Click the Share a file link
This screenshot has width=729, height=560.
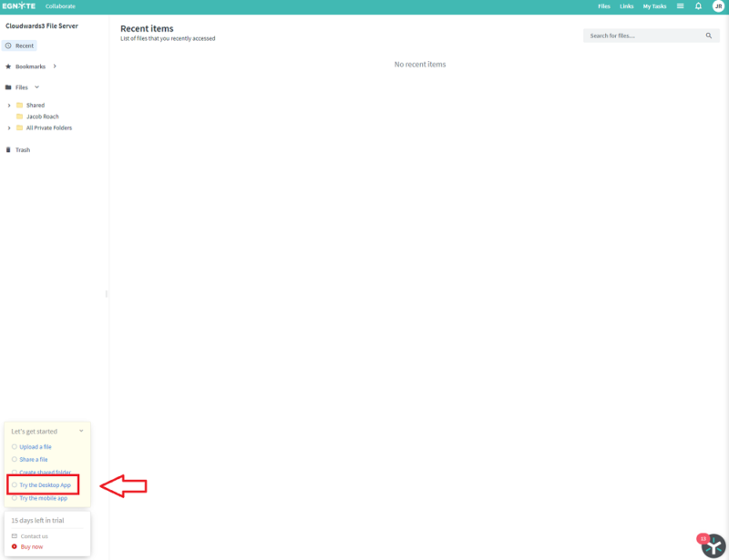click(34, 460)
